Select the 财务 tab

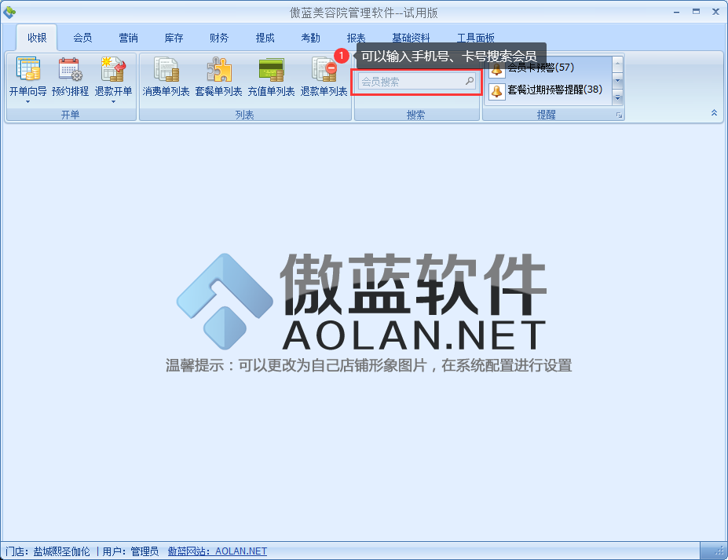pyautogui.click(x=219, y=38)
